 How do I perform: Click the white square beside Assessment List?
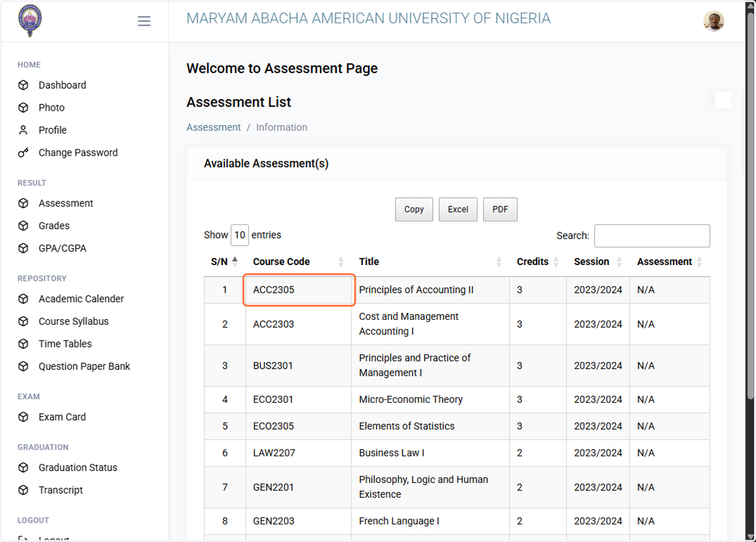click(723, 100)
